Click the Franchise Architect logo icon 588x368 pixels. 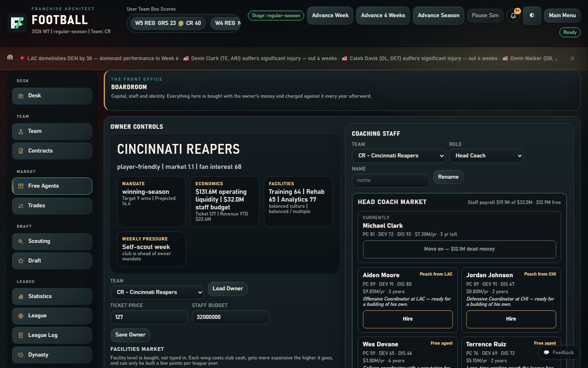point(17,23)
